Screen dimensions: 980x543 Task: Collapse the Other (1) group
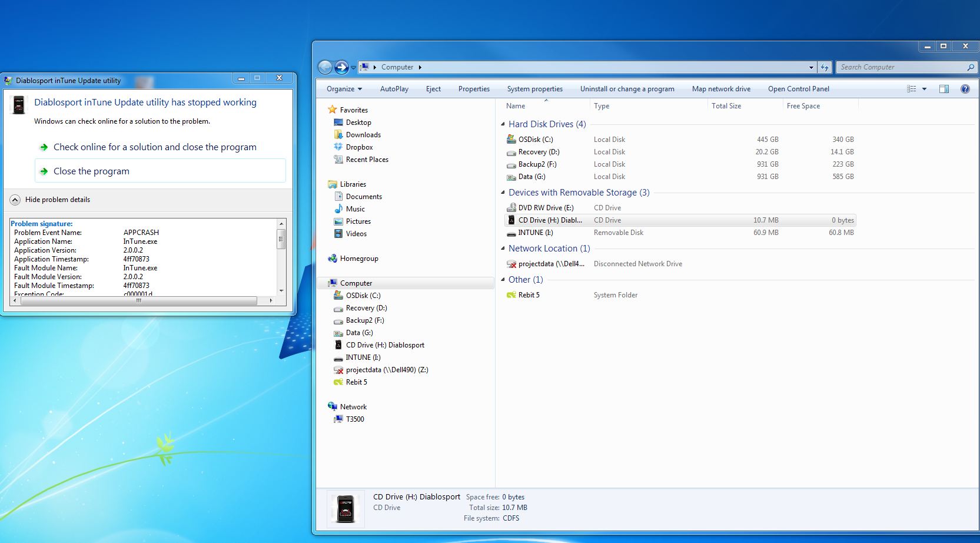pyautogui.click(x=503, y=280)
